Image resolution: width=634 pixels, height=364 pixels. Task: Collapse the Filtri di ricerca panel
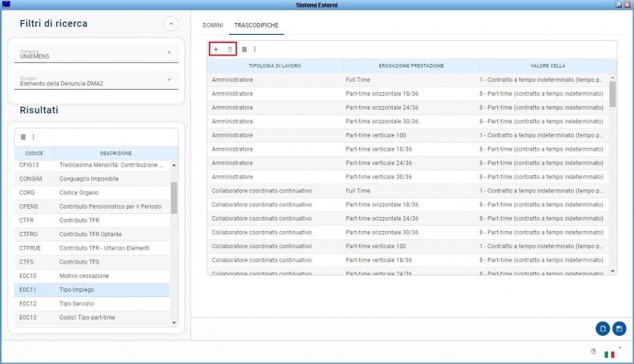tap(171, 24)
